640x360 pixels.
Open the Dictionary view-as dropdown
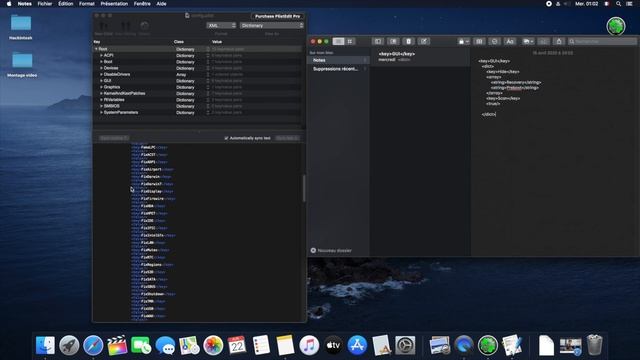click(x=272, y=25)
